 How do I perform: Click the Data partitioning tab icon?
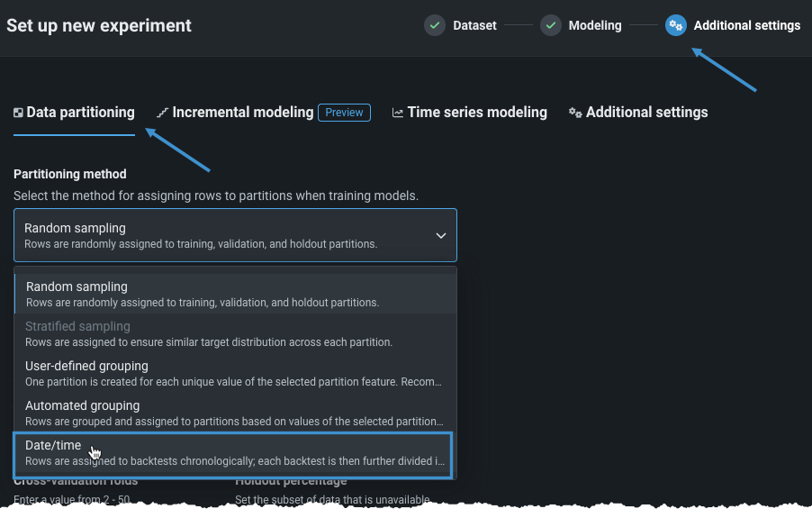point(18,114)
